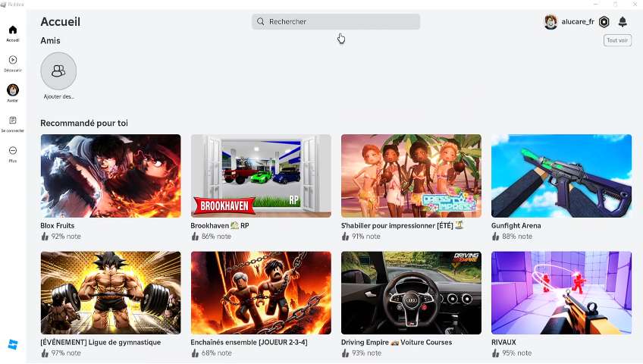
Task: Open the Driving Empire game thumbnail
Action: 411,293
